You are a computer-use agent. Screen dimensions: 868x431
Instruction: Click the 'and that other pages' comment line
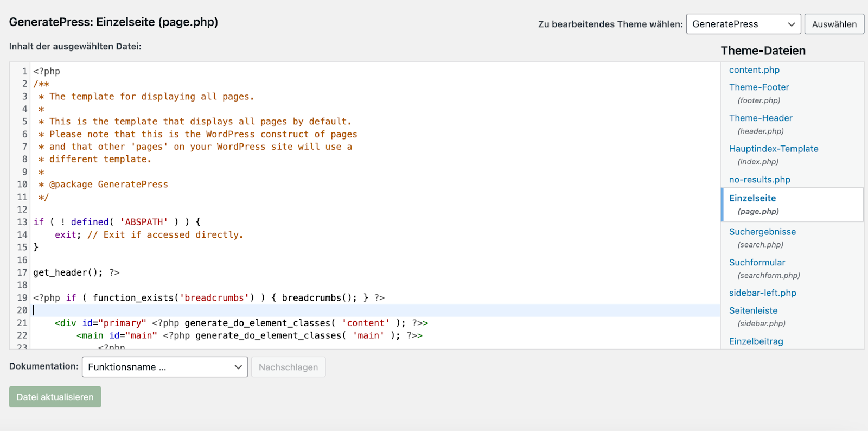coord(195,147)
